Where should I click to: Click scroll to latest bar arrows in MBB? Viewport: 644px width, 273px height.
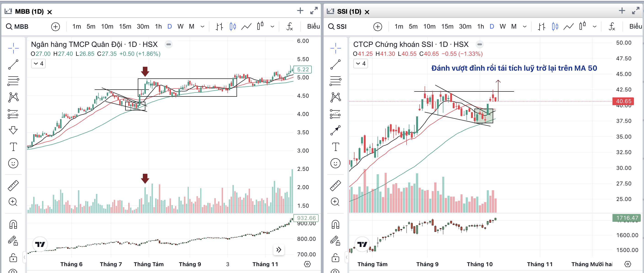pyautogui.click(x=279, y=249)
